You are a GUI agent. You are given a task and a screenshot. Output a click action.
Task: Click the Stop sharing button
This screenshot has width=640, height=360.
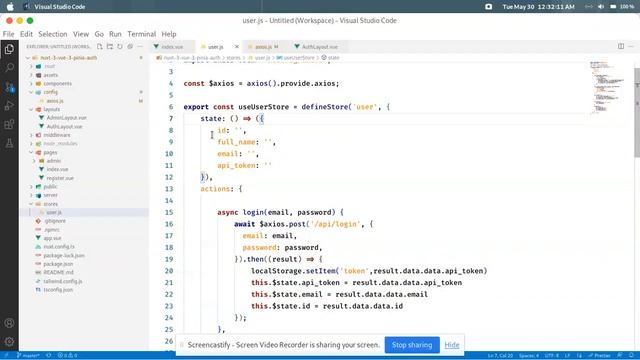pos(412,345)
